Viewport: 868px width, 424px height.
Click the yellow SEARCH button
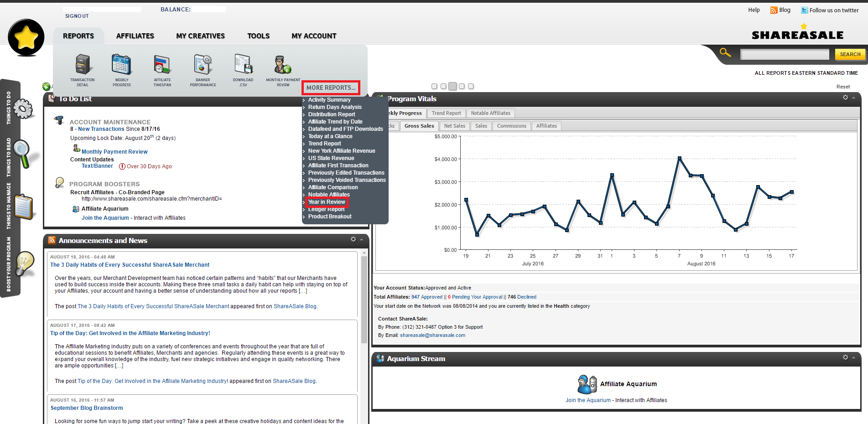coord(850,54)
